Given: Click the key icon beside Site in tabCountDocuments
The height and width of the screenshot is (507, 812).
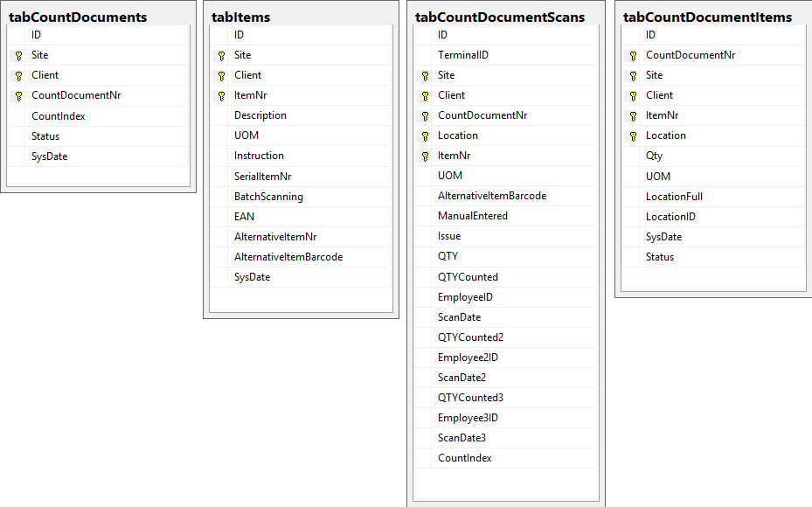Looking at the screenshot, I should pyautogui.click(x=18, y=55).
